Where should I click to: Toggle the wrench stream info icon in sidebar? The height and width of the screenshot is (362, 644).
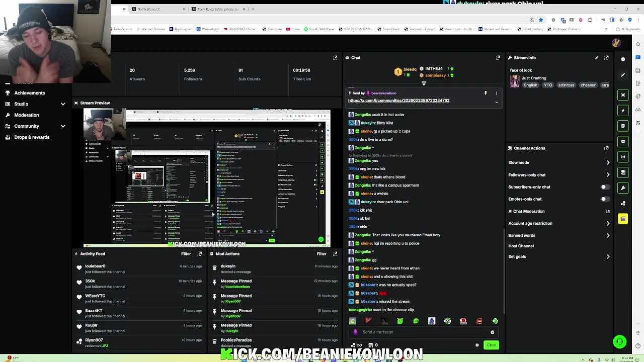click(623, 188)
